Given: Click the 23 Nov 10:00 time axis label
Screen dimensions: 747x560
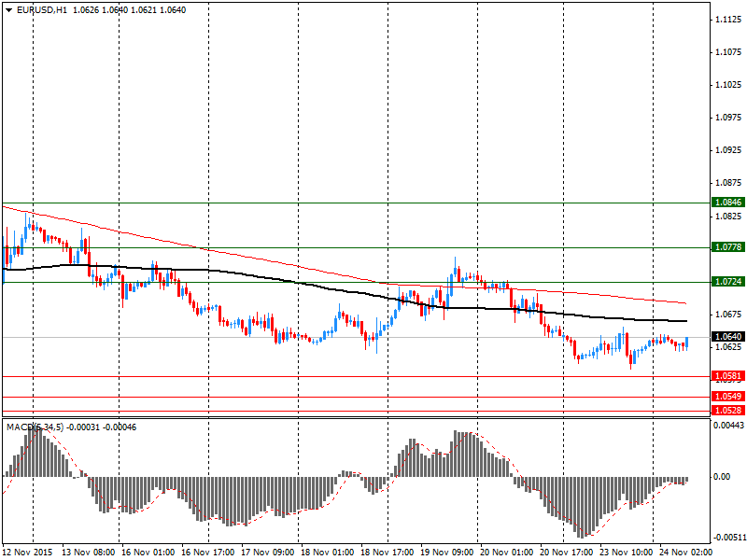Looking at the screenshot, I should (626, 553).
